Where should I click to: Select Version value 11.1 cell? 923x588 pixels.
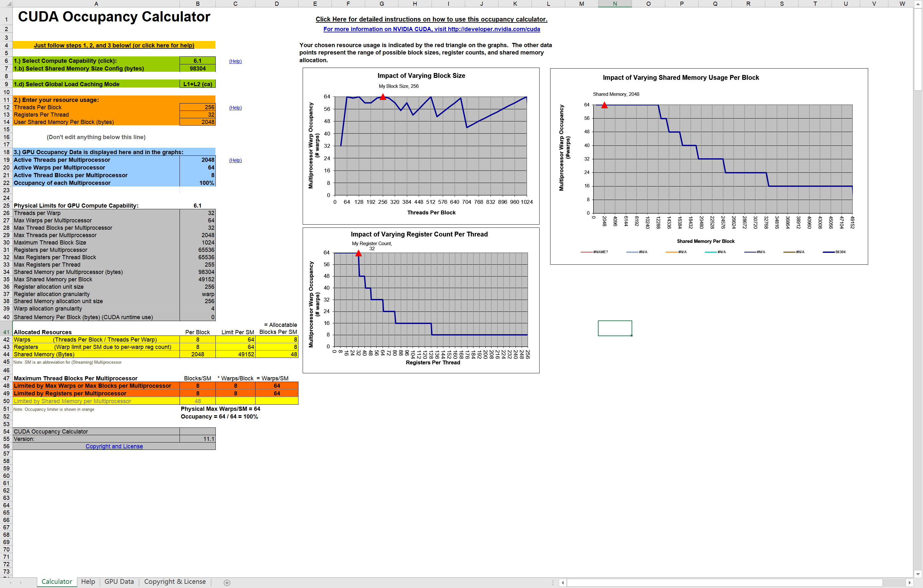pyautogui.click(x=197, y=439)
